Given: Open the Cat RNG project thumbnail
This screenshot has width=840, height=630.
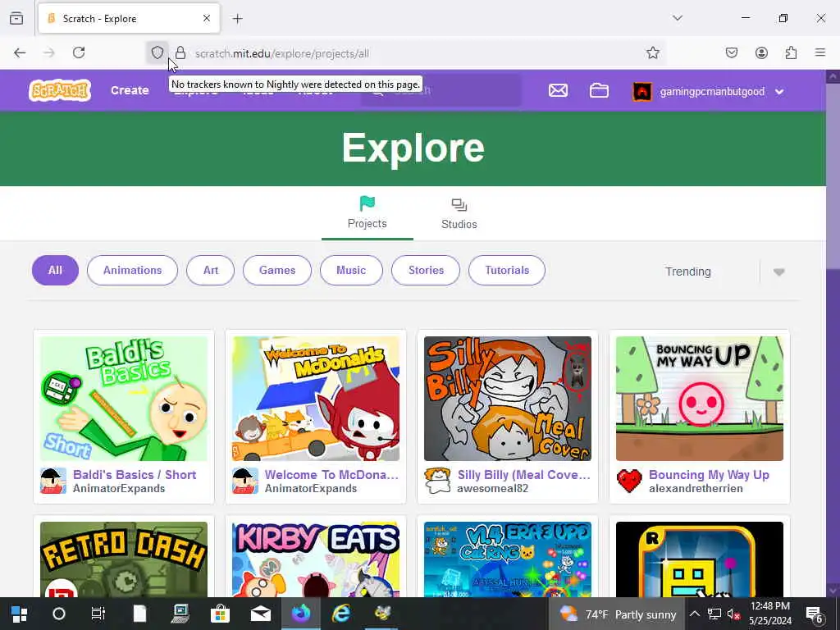Looking at the screenshot, I should point(507,559).
